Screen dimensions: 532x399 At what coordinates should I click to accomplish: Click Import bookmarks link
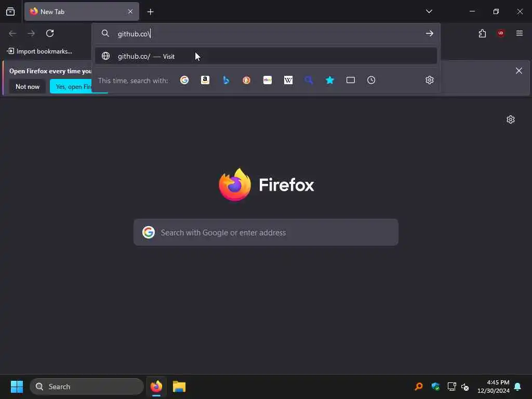coord(39,51)
